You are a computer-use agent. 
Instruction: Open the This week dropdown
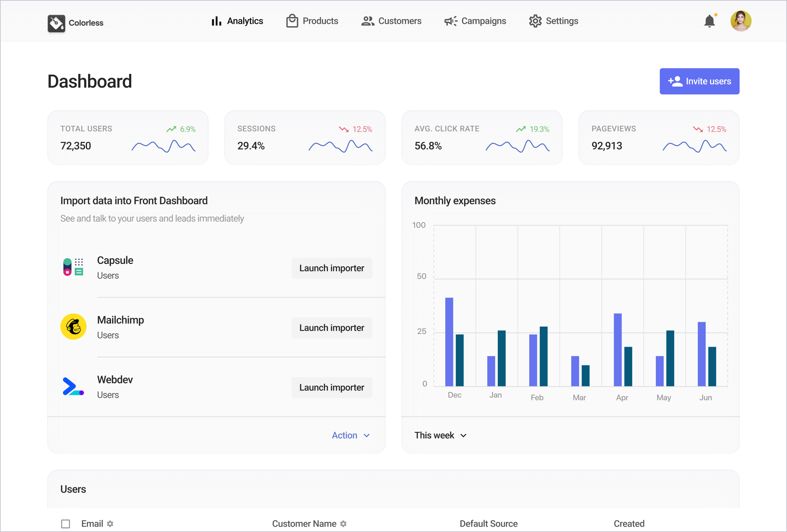440,435
